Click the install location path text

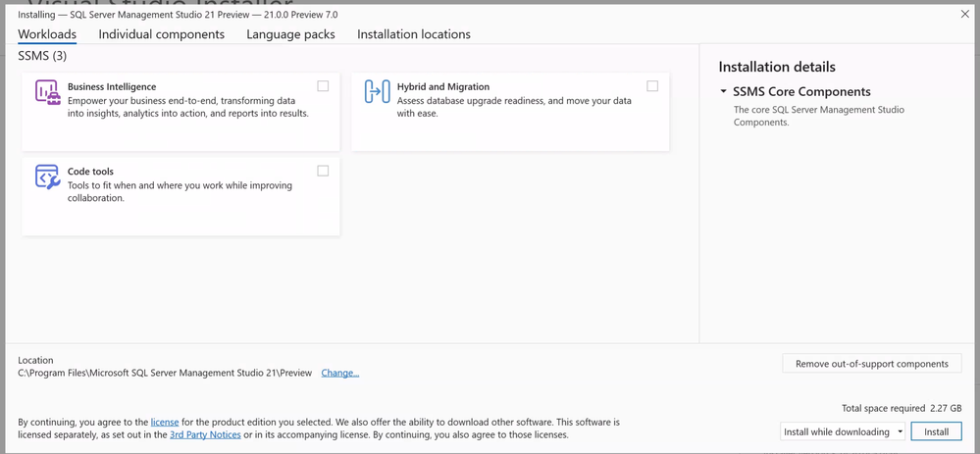tap(165, 373)
